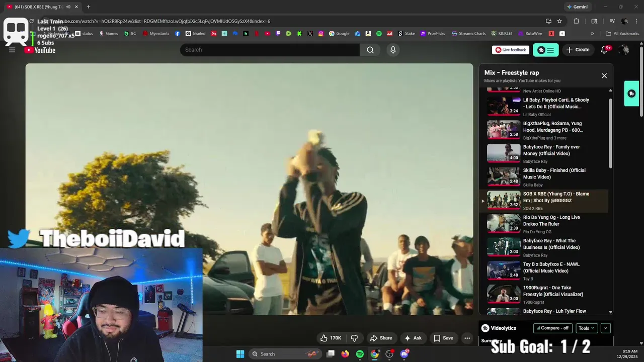Like the video with 170K likes

[x=331, y=338]
